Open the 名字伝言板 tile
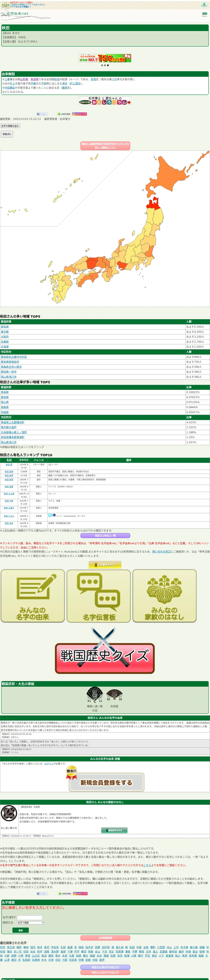 (x=99, y=596)
